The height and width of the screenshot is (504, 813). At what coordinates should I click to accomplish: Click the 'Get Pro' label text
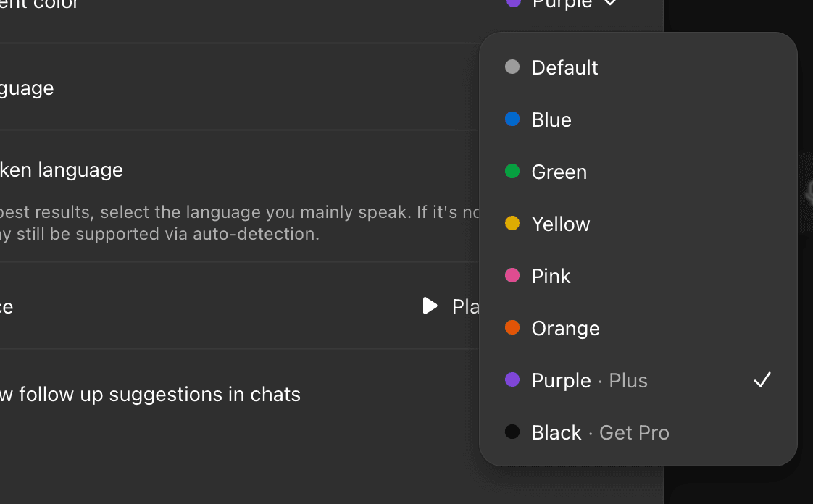point(634,433)
